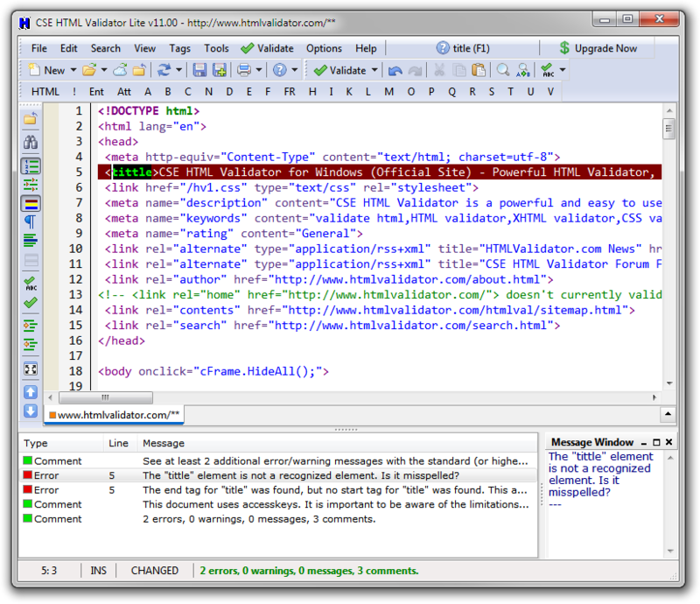Print the document using printer icon
This screenshot has width=700, height=604.
(x=244, y=70)
